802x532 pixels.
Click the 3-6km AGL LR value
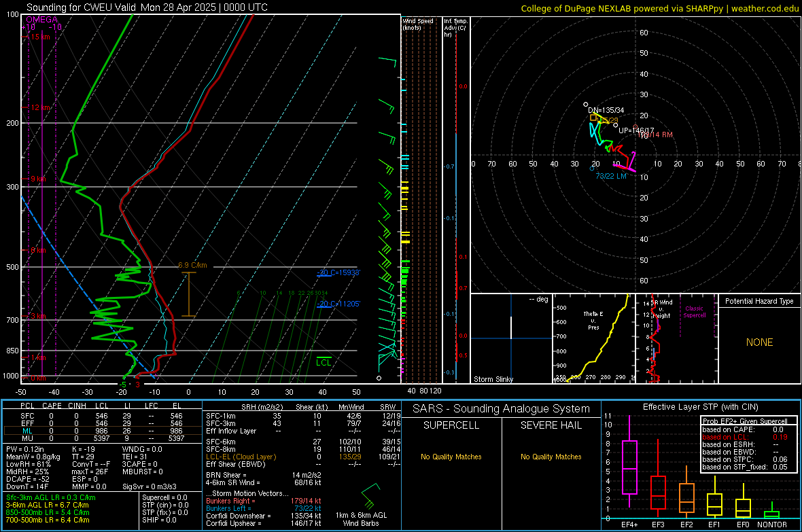coord(47,505)
